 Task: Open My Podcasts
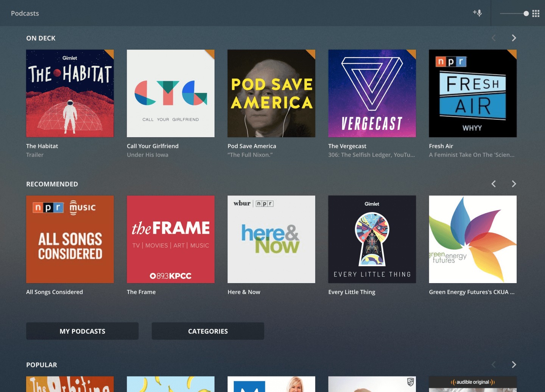tap(82, 331)
